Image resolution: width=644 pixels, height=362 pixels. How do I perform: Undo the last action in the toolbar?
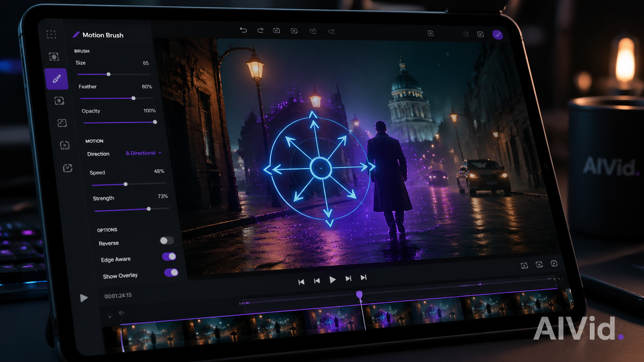[x=243, y=30]
